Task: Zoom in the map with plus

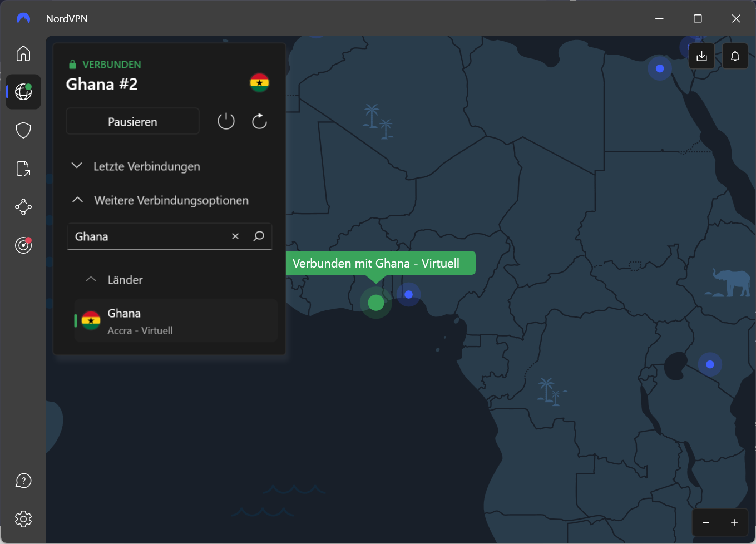Action: click(734, 522)
